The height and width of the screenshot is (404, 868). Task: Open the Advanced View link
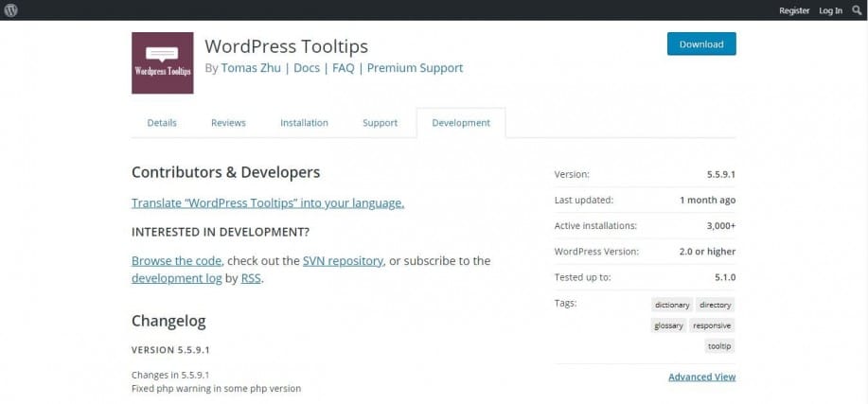click(x=702, y=377)
